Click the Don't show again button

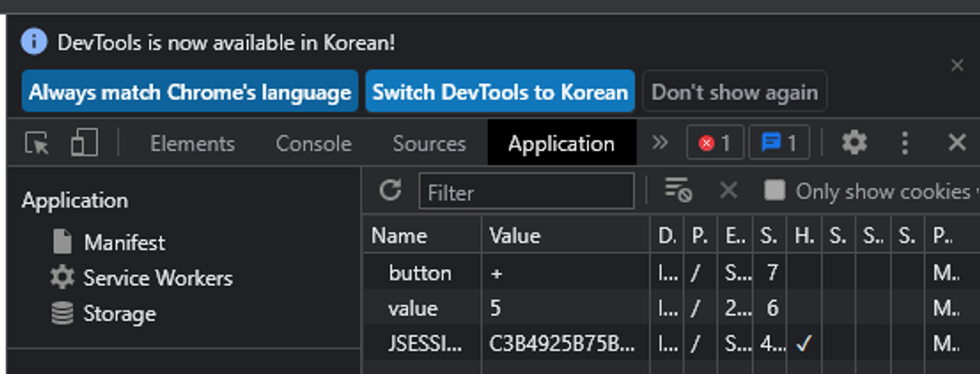735,92
